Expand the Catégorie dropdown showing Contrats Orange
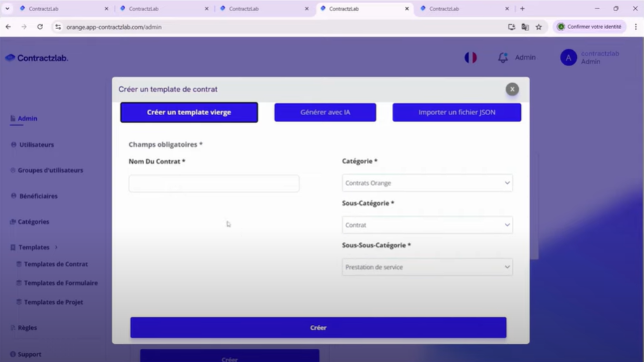Viewport: 644px width, 362px height. point(427,183)
